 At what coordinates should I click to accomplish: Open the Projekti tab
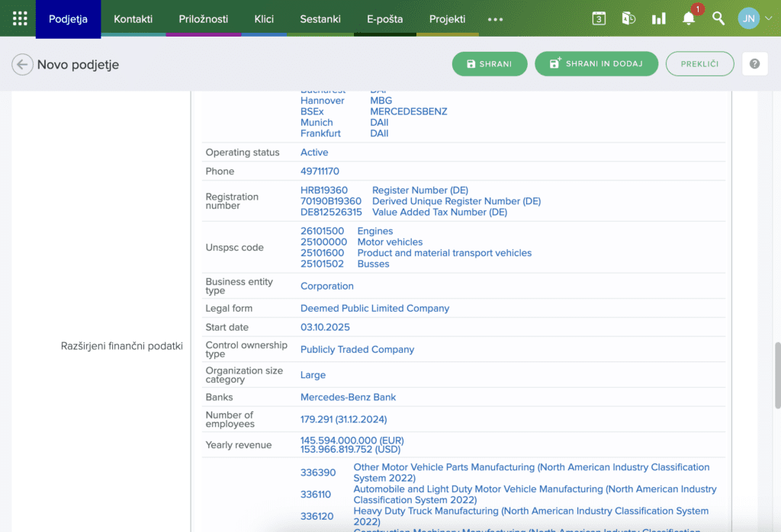(x=447, y=19)
